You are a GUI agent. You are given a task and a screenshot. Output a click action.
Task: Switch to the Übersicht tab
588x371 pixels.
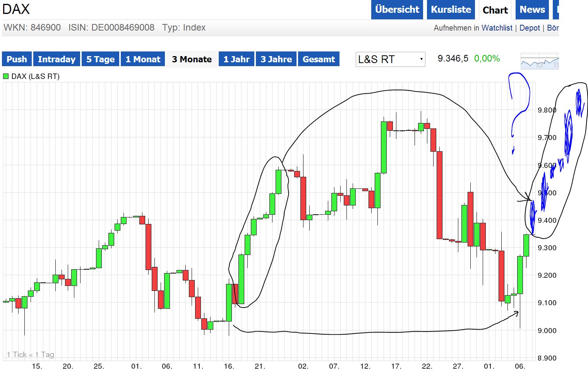coord(397,10)
